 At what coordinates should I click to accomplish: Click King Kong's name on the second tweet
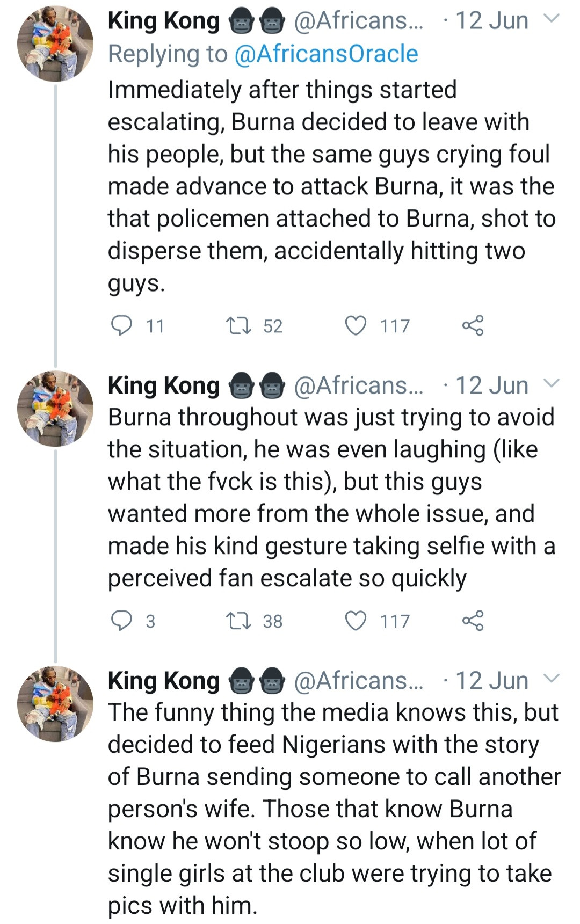coord(164,385)
